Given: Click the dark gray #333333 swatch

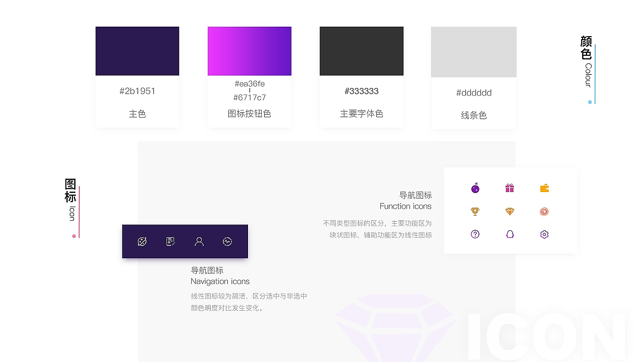Looking at the screenshot, I should 362,51.
